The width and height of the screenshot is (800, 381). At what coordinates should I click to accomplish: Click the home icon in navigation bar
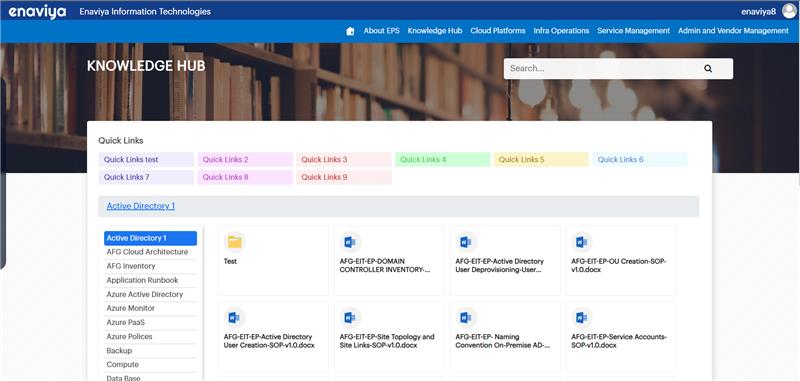coord(350,31)
